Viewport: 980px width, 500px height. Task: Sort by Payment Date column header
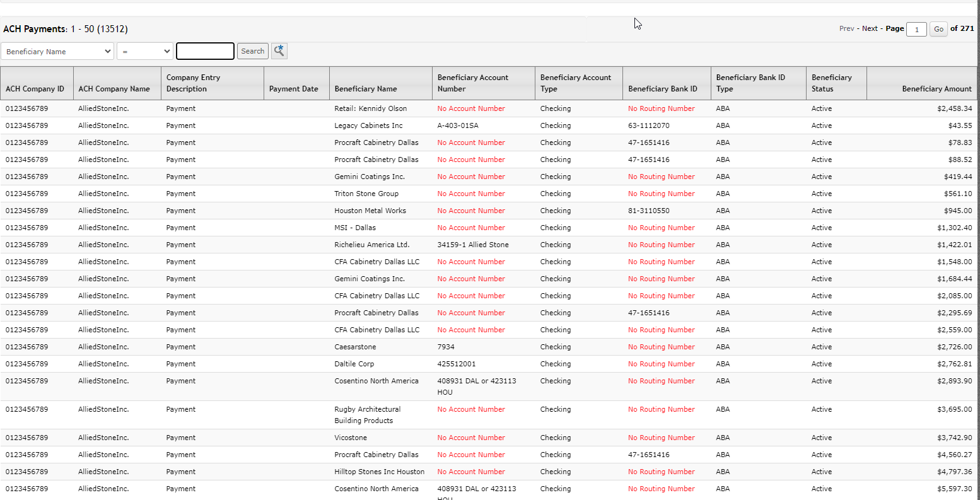(x=296, y=83)
